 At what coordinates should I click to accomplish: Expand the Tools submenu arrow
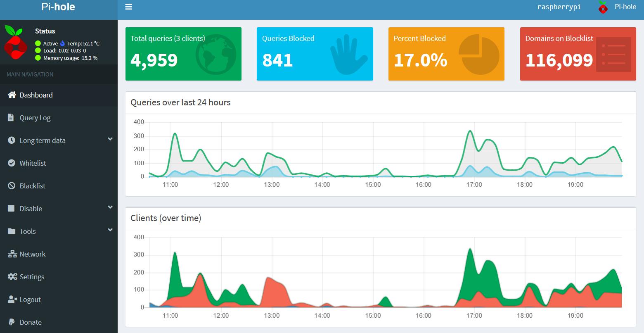tap(110, 230)
